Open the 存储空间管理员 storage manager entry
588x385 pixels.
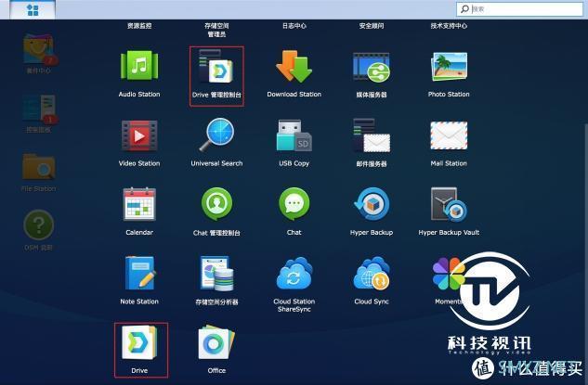(x=216, y=30)
